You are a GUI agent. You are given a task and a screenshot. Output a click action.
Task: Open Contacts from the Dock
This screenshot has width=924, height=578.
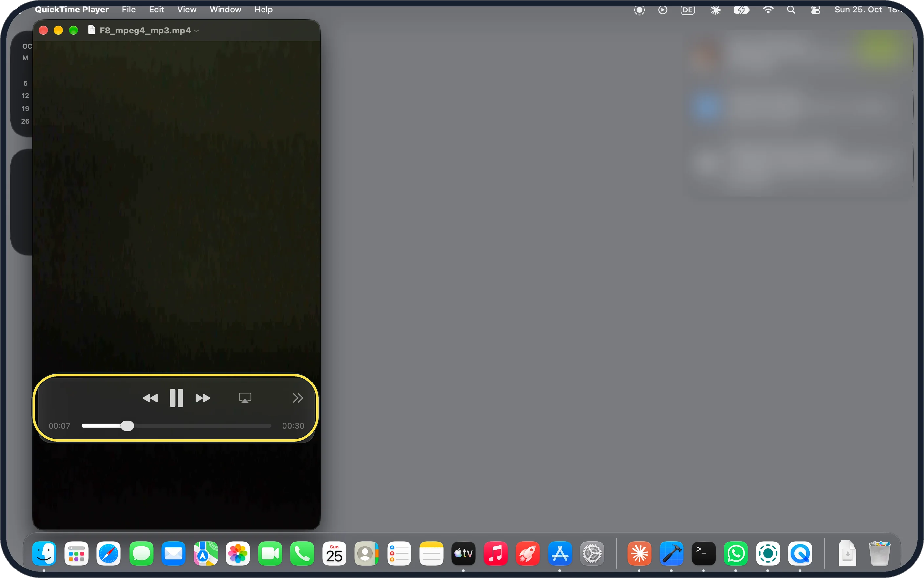pos(366,553)
